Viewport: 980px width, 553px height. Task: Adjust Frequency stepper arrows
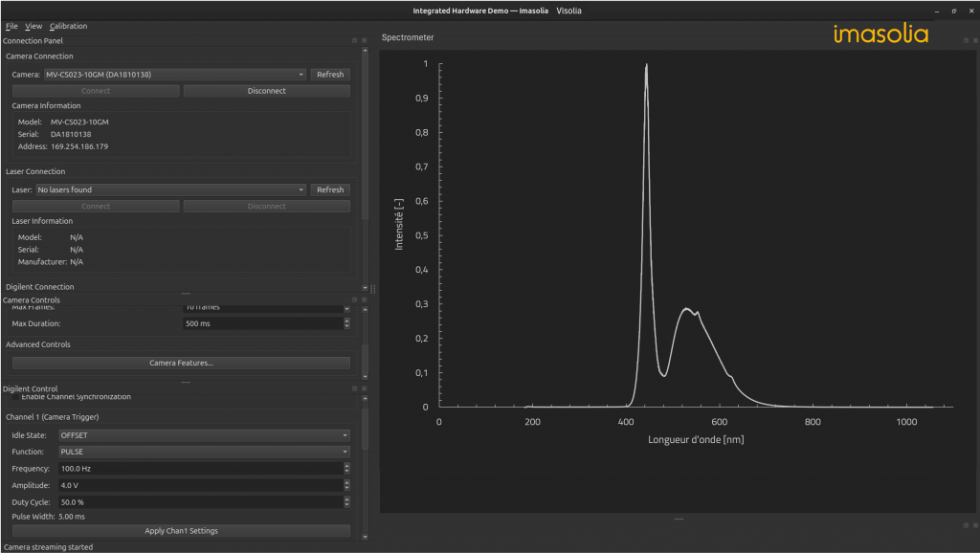click(x=346, y=469)
